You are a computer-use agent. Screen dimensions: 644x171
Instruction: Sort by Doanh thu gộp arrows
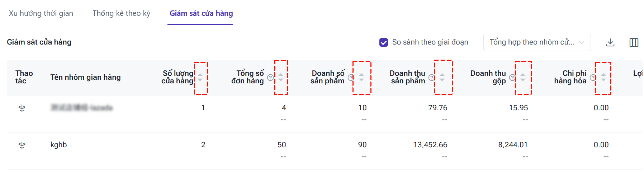click(x=523, y=77)
